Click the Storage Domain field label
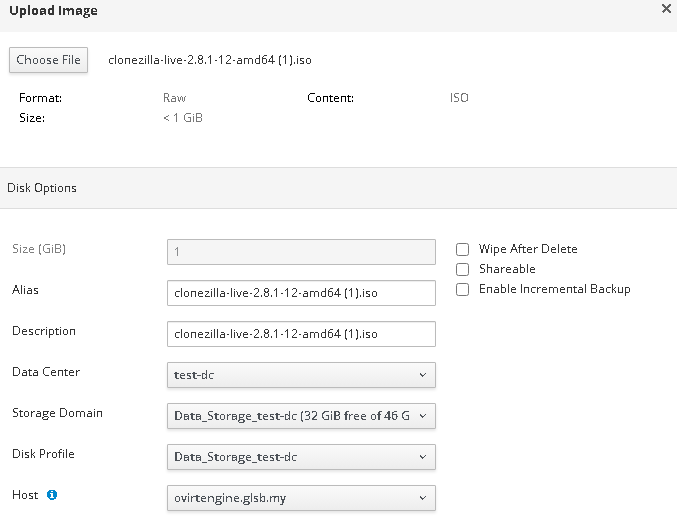The width and height of the screenshot is (677, 529). (57, 413)
